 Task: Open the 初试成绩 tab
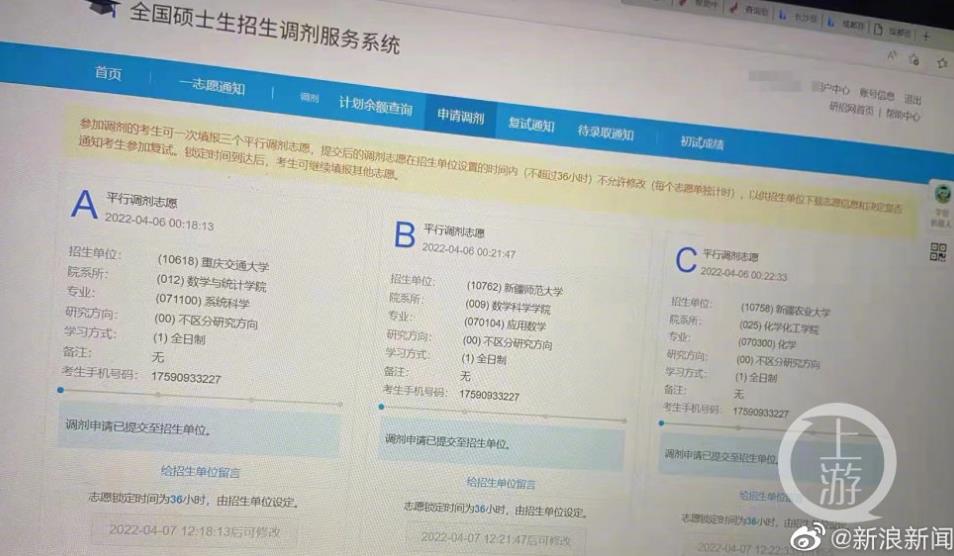[x=702, y=143]
